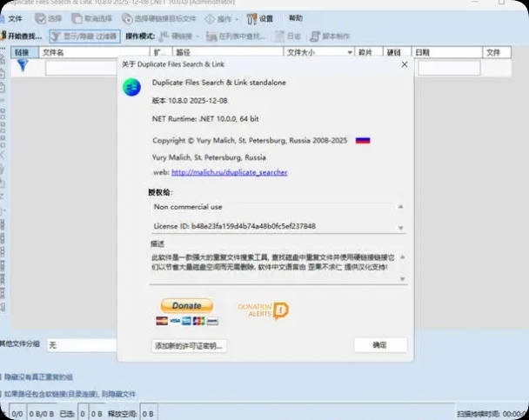Click the 链接 column header
The height and width of the screenshot is (420, 529).
click(24, 52)
